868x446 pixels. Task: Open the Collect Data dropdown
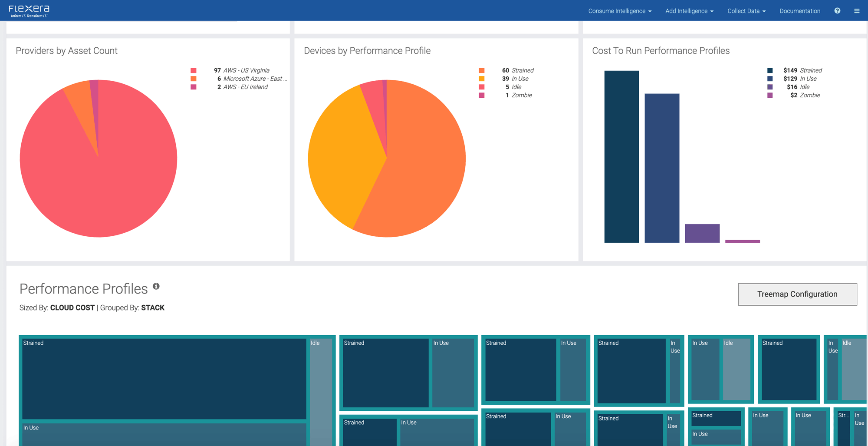[746, 11]
